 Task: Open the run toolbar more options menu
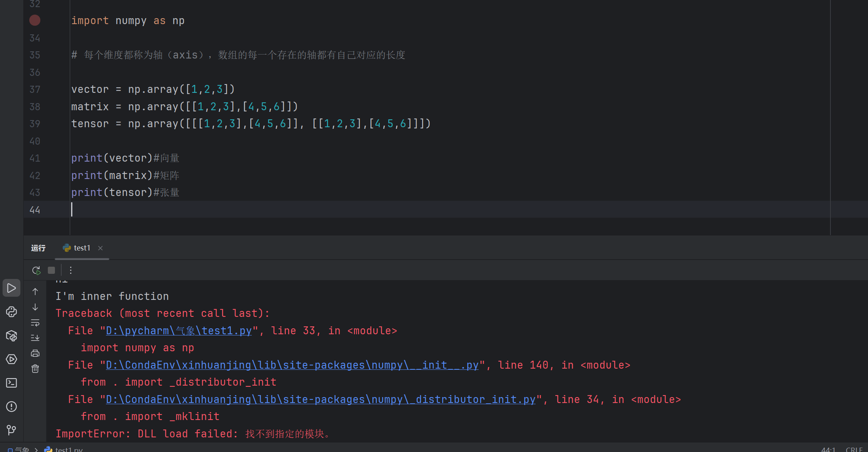(x=71, y=270)
